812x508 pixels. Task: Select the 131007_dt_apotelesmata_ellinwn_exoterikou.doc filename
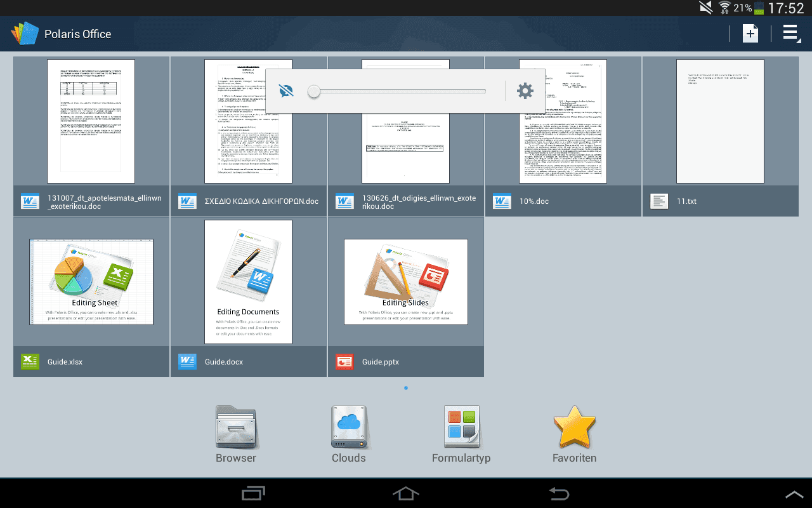pos(105,202)
